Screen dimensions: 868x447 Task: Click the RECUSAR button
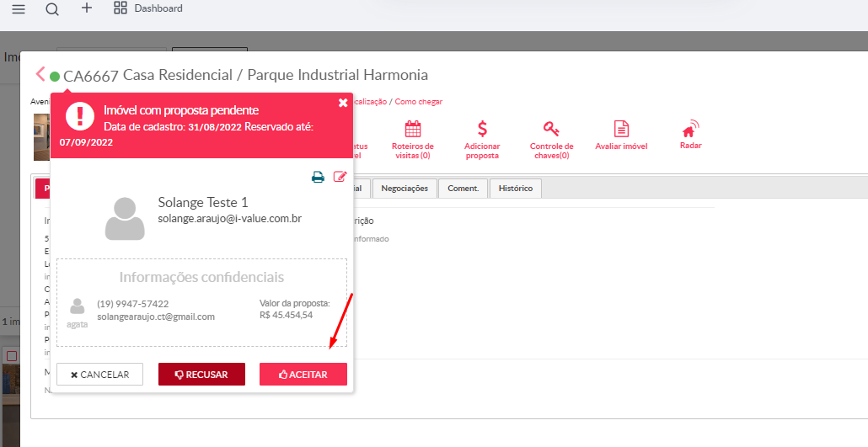click(201, 375)
